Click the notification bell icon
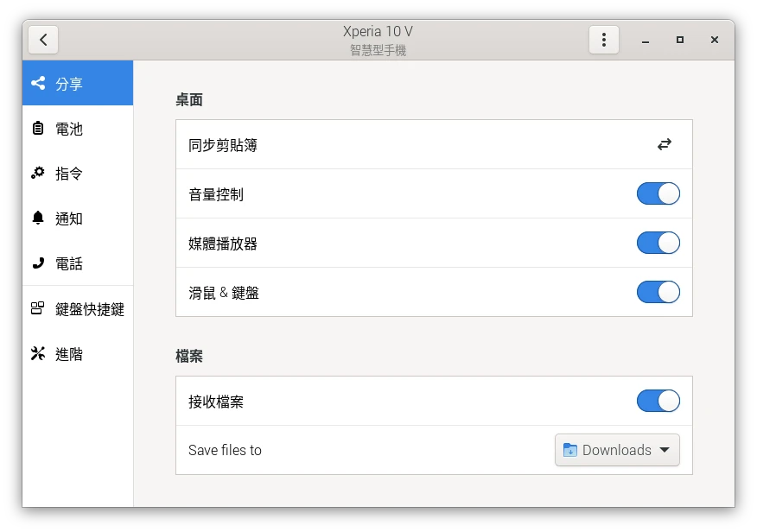The height and width of the screenshot is (532, 757). (x=38, y=218)
